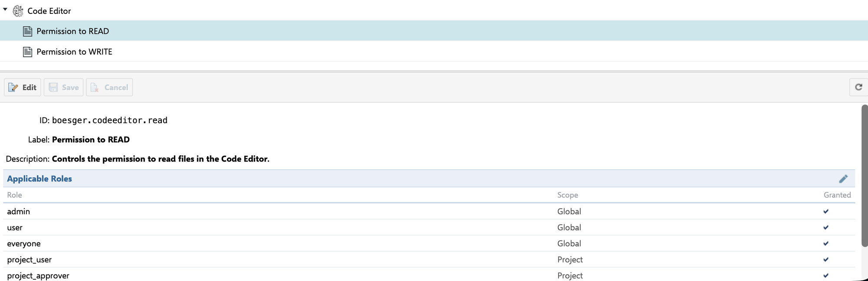
Task: Click the refresh icon in the toolbar
Action: click(858, 87)
